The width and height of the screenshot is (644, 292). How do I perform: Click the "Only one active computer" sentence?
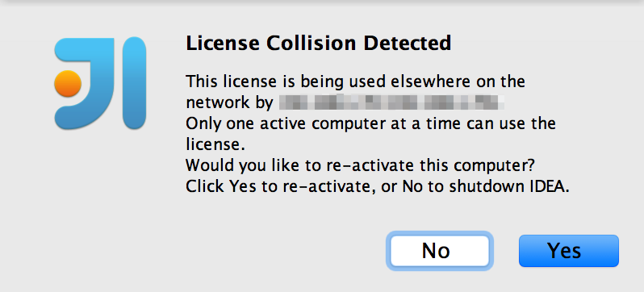[370, 123]
